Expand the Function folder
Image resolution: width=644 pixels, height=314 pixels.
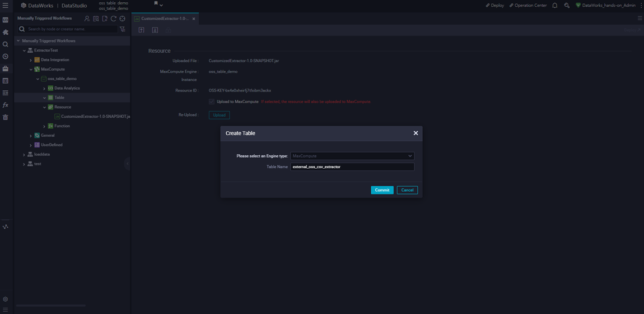[44, 126]
